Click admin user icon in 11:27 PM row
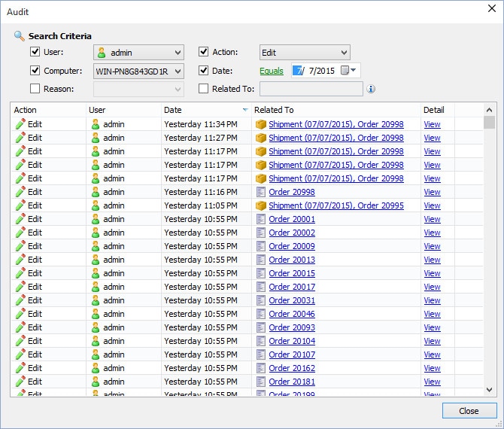This screenshot has width=504, height=429. point(96,138)
